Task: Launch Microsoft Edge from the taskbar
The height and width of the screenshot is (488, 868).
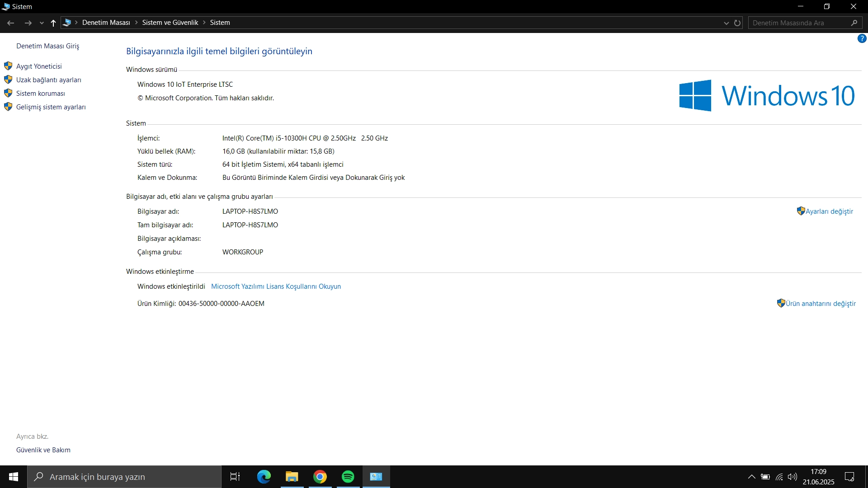Action: (x=264, y=477)
